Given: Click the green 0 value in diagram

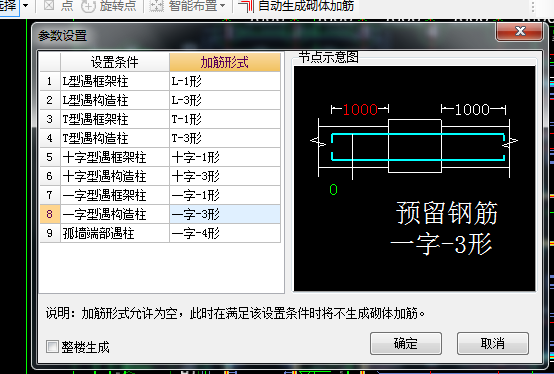Looking at the screenshot, I should pyautogui.click(x=333, y=190).
